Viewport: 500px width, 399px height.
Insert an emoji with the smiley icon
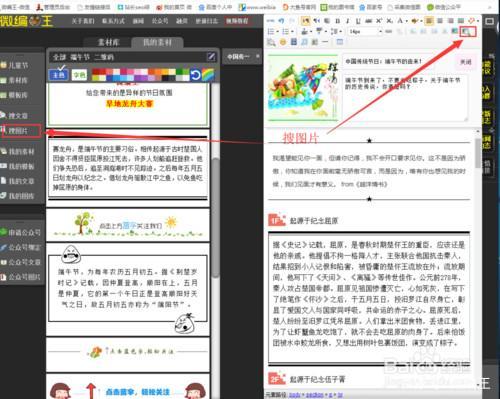click(x=283, y=42)
